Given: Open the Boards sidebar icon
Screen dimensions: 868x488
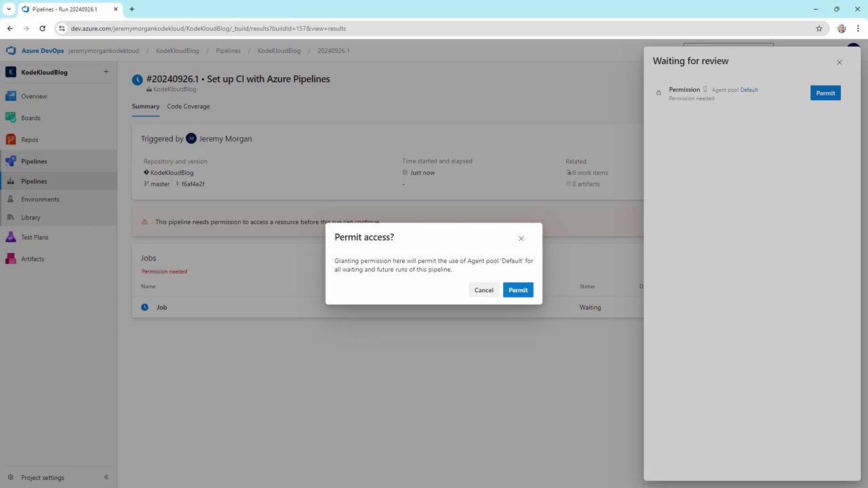Looking at the screenshot, I should [10, 118].
